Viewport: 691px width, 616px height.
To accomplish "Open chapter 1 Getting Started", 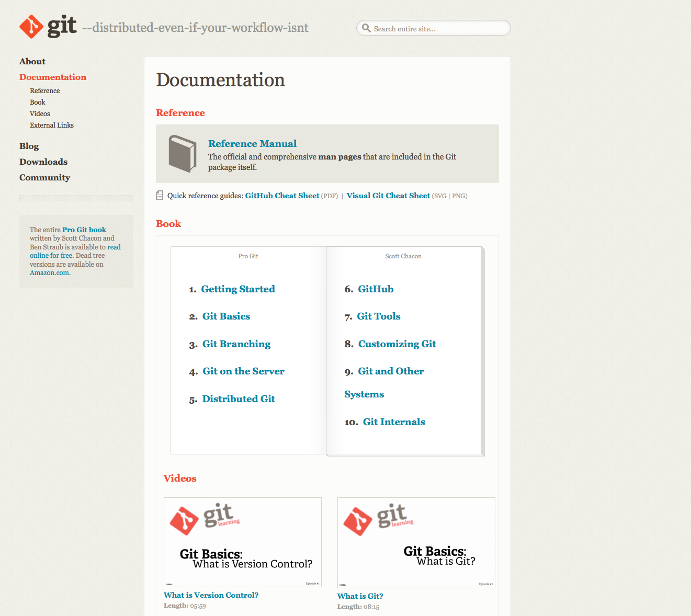I will pos(238,289).
